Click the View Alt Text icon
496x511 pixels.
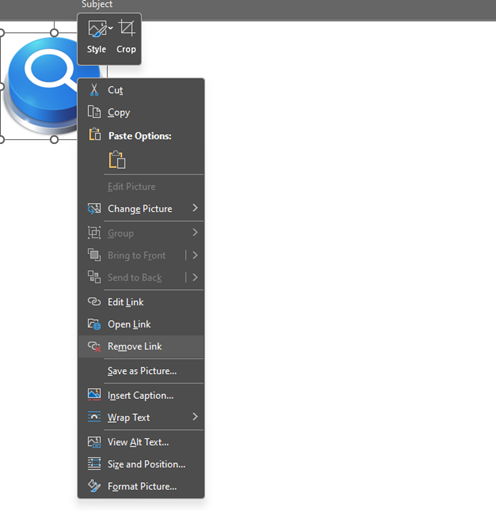coord(94,442)
